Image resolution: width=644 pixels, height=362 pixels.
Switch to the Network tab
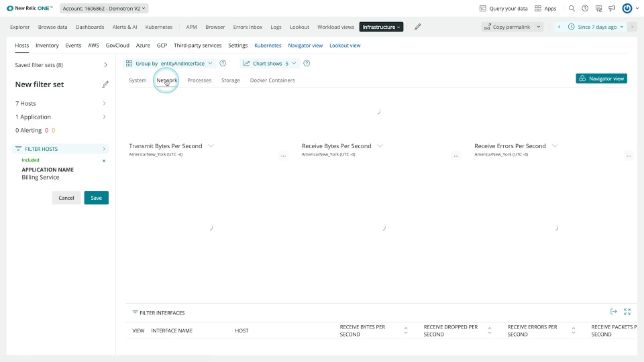click(167, 80)
